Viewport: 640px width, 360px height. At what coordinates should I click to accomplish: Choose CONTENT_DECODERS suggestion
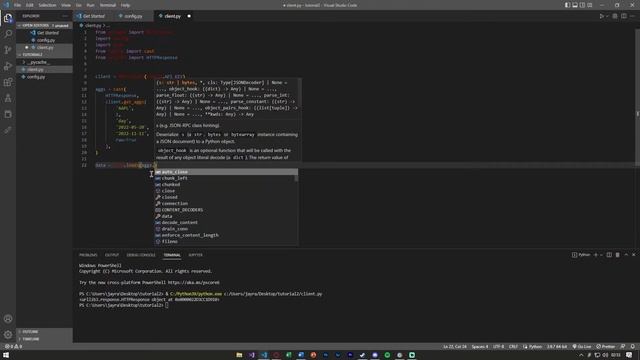point(226,210)
